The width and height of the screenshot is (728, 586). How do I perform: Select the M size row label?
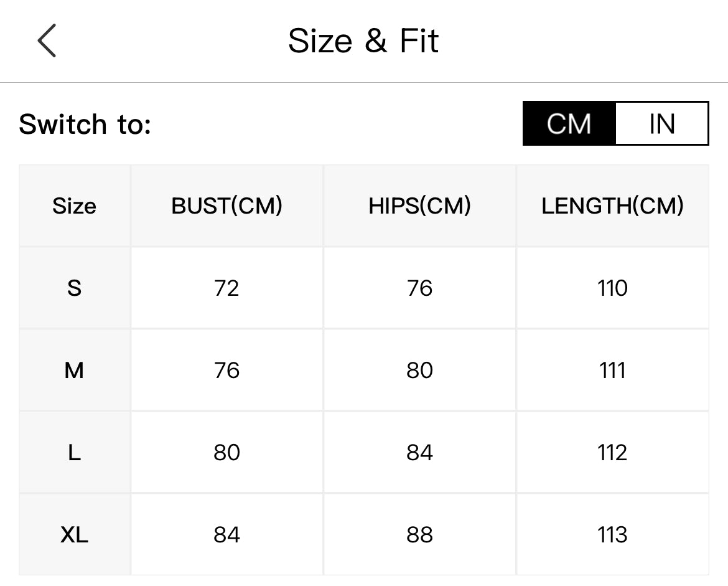click(74, 371)
